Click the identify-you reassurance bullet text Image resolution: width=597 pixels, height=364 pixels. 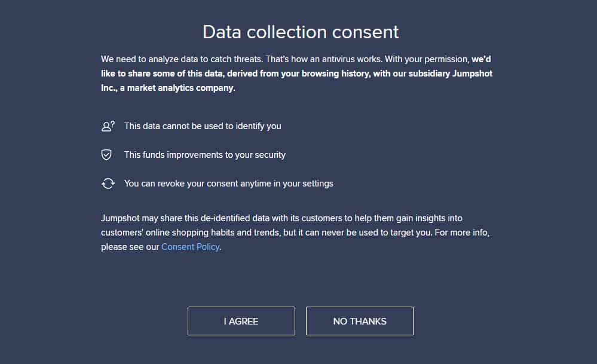coord(203,126)
